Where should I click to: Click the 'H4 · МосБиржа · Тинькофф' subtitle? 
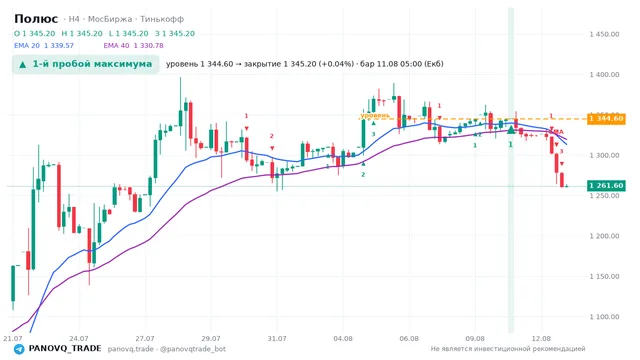coord(126,19)
